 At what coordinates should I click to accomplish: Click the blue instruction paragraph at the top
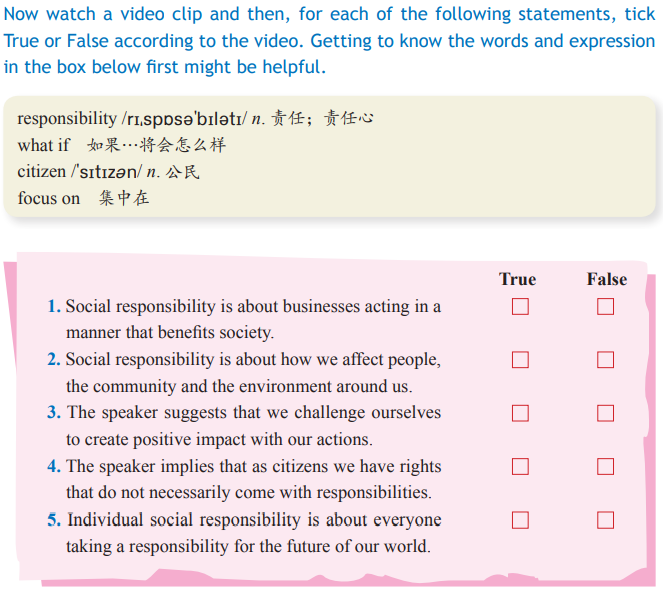point(330,42)
